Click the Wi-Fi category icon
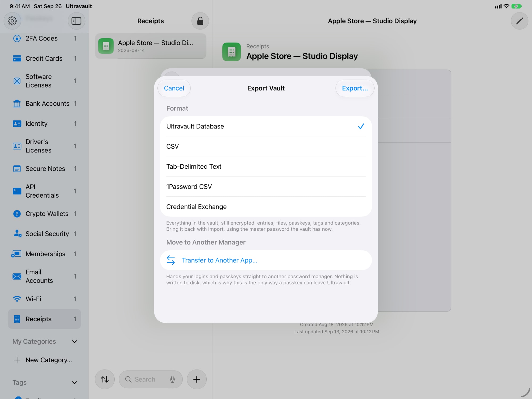This screenshot has width=532, height=399. pyautogui.click(x=17, y=299)
